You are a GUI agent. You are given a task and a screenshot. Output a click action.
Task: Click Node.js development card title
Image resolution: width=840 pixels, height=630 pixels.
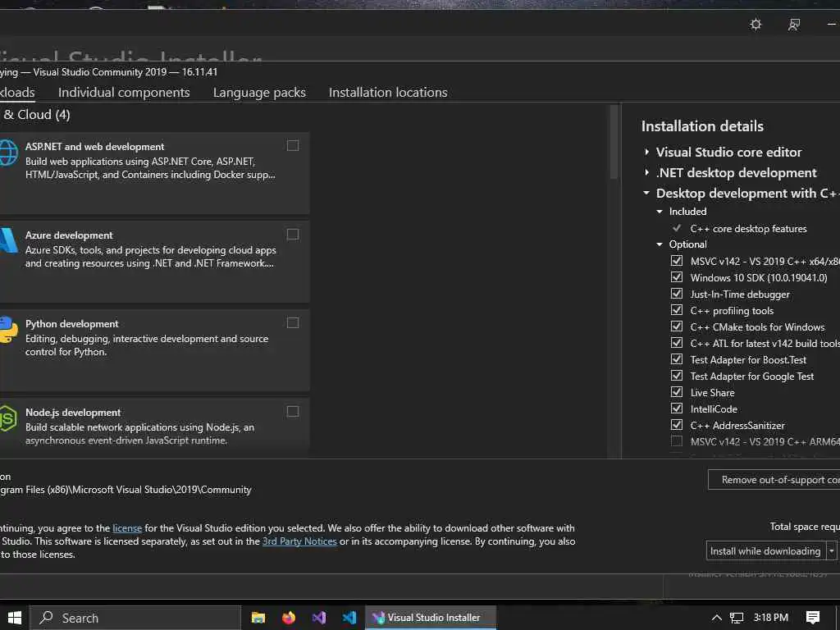pyautogui.click(x=73, y=413)
